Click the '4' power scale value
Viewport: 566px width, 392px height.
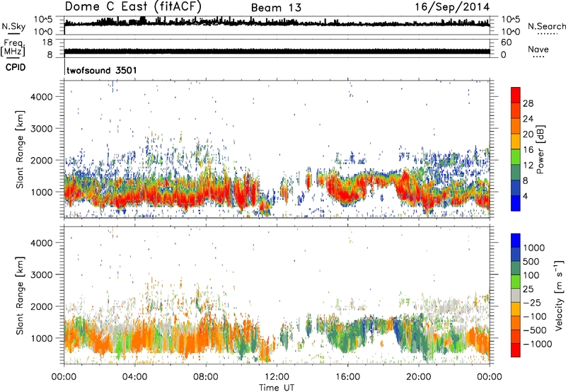(525, 197)
